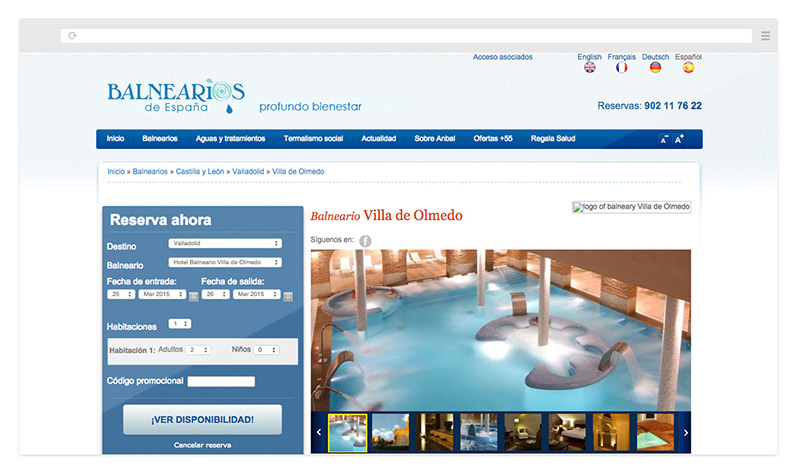
Task: Open the Niños dropdown
Action: click(x=266, y=350)
